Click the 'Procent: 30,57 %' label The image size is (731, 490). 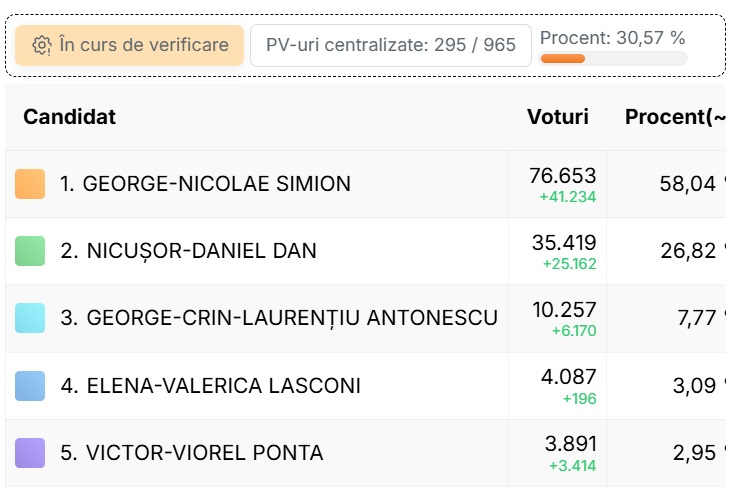(x=612, y=38)
